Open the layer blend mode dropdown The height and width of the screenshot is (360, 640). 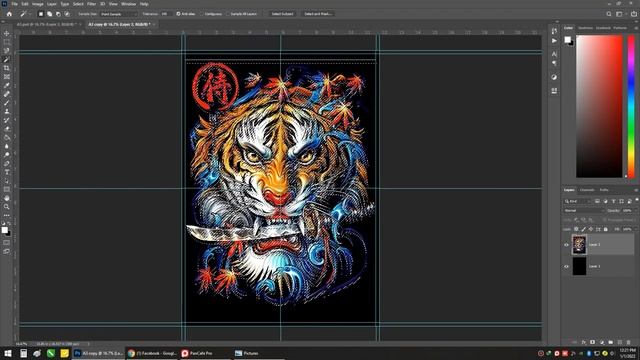(584, 211)
